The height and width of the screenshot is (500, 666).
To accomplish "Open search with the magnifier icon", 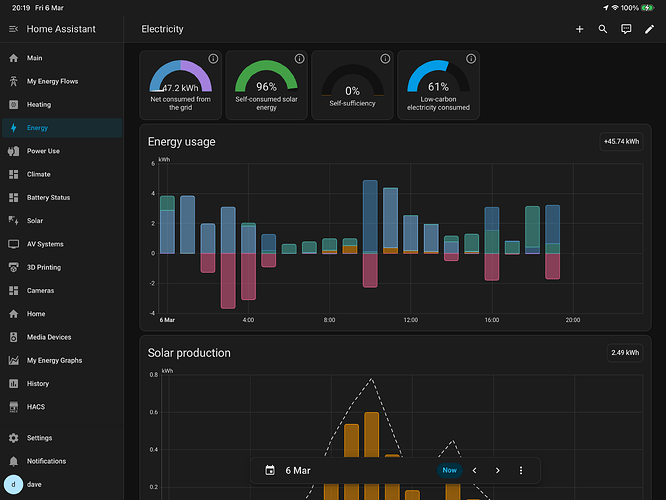I will [603, 29].
